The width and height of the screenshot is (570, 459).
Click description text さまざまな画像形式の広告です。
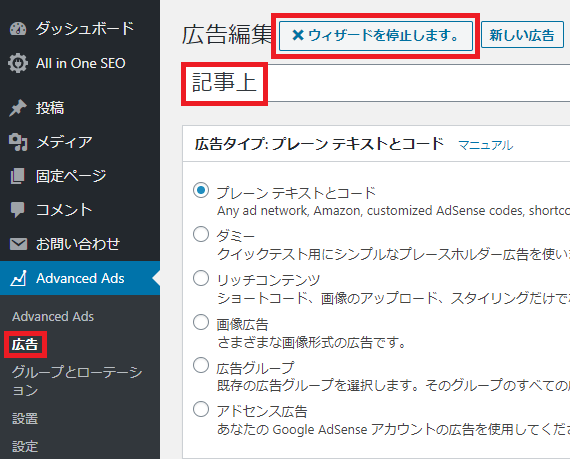pos(312,342)
